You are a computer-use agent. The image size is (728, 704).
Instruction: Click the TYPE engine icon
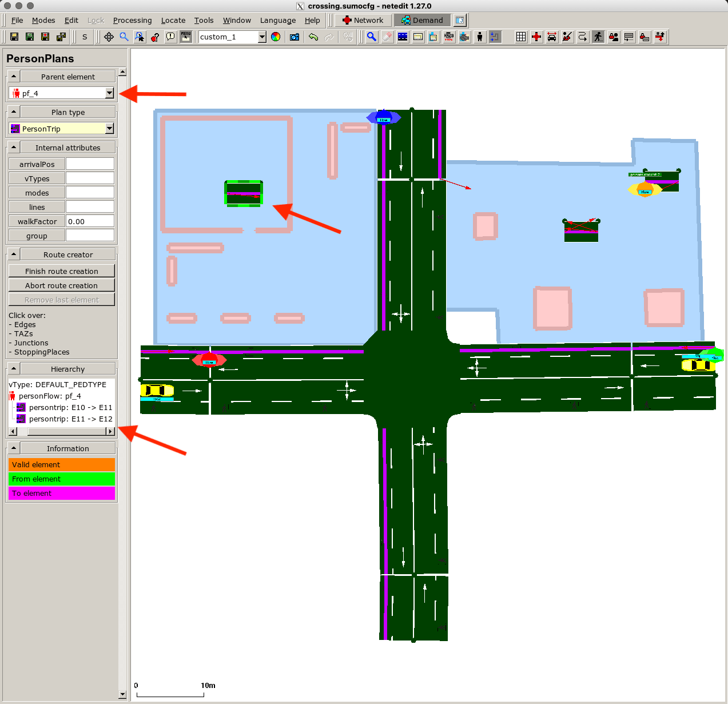click(449, 37)
